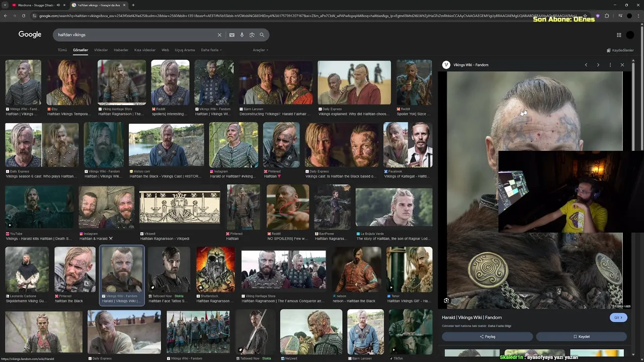Expand the Daha fazla dropdown

click(x=211, y=50)
